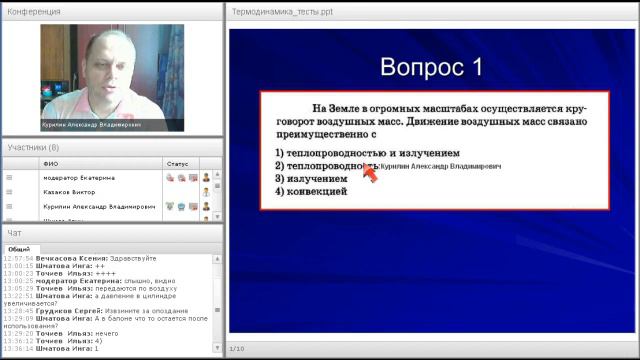Viewport: 640px width, 360px height.
Task: Click the presenter webcam video
Action: pos(112,78)
